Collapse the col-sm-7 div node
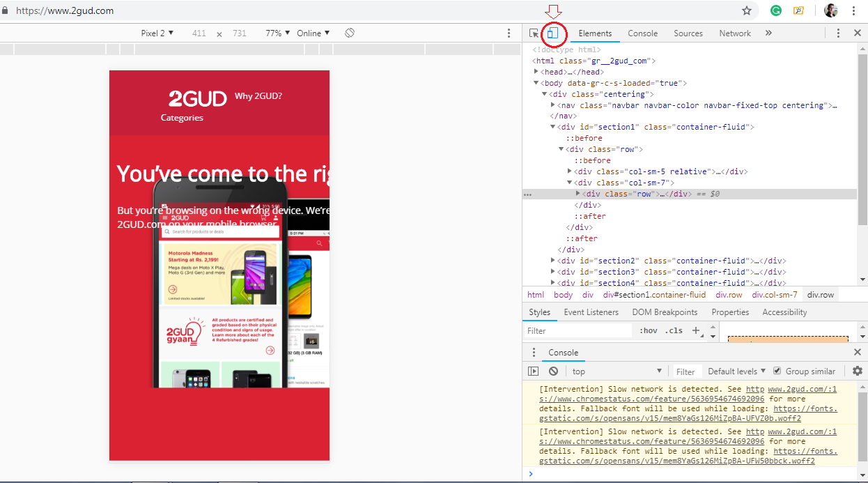The image size is (868, 483). pos(570,183)
